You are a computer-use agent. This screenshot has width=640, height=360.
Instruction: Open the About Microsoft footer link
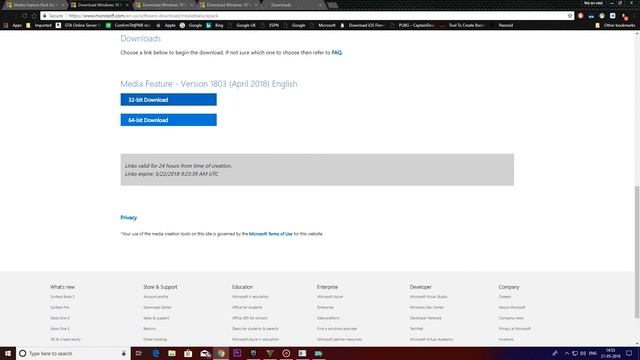pos(512,307)
